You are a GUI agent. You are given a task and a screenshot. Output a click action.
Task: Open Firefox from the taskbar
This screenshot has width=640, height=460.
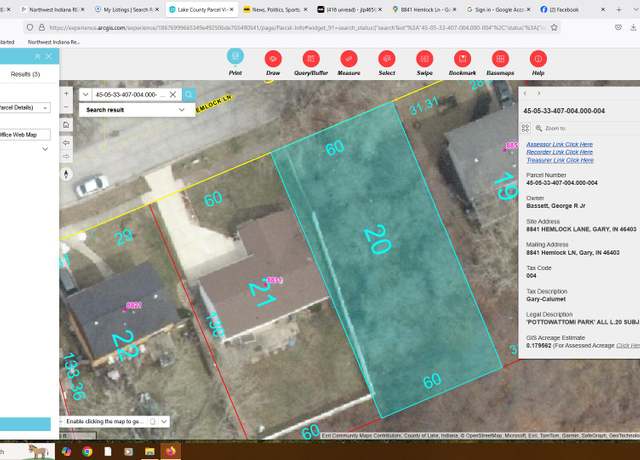coord(171,451)
